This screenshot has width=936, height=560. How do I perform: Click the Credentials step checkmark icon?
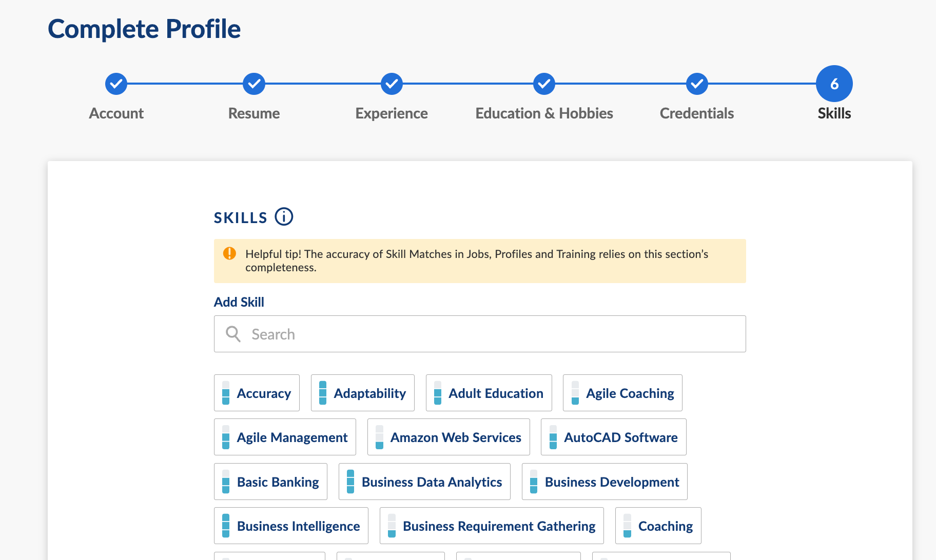pyautogui.click(x=697, y=84)
